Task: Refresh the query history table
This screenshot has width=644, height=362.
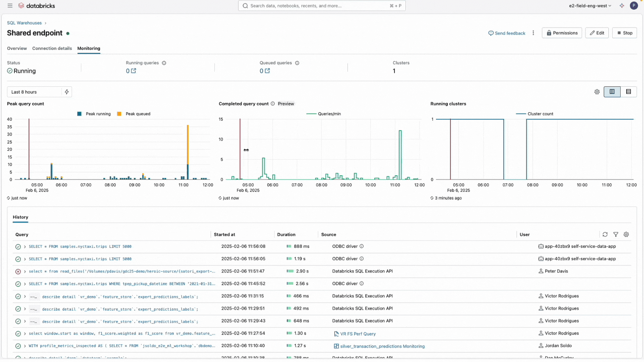Action: 605,235
